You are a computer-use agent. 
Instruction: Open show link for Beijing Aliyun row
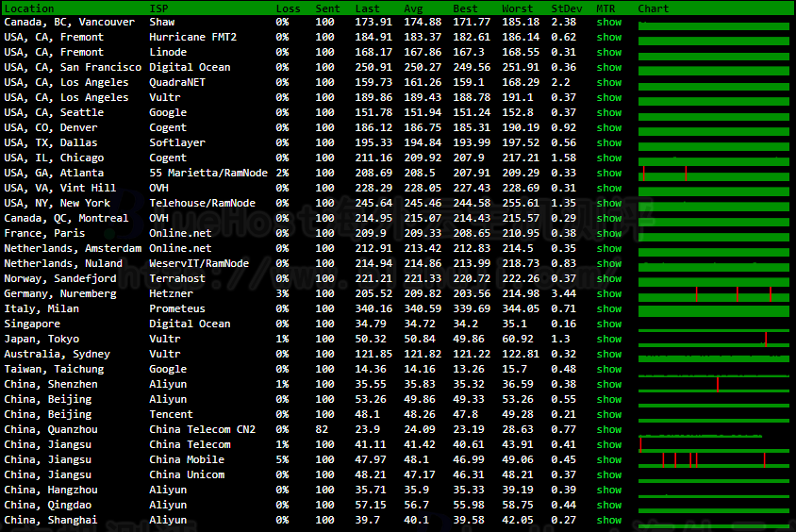click(608, 400)
